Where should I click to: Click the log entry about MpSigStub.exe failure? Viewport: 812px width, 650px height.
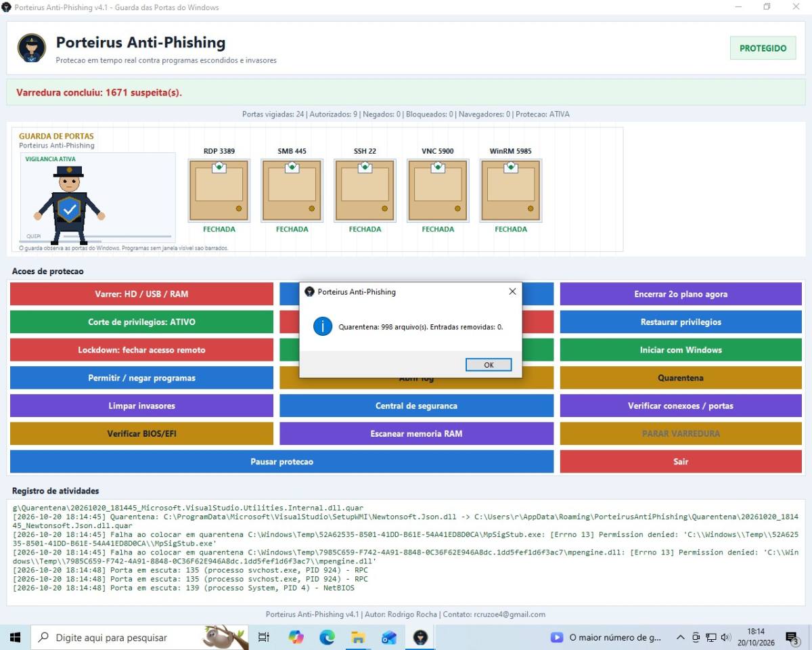click(406, 538)
